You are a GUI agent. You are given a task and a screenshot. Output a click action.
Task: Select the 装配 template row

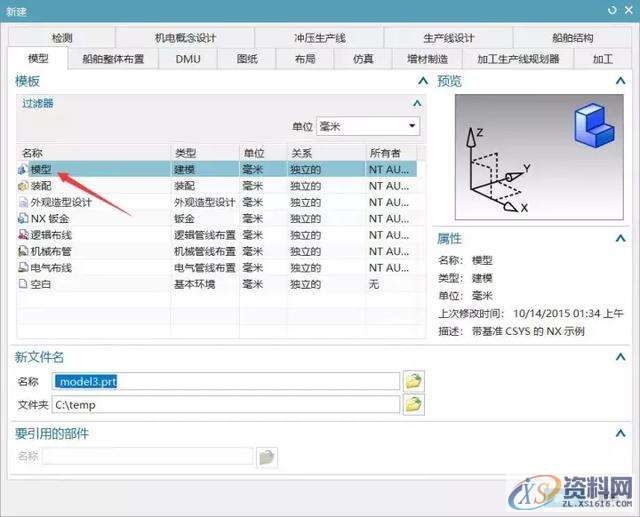pos(217,186)
